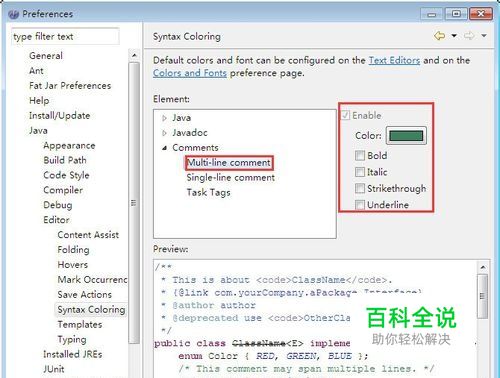Image resolution: width=500 pixels, height=378 pixels.
Task: Close the Preferences window
Action: coord(480,14)
